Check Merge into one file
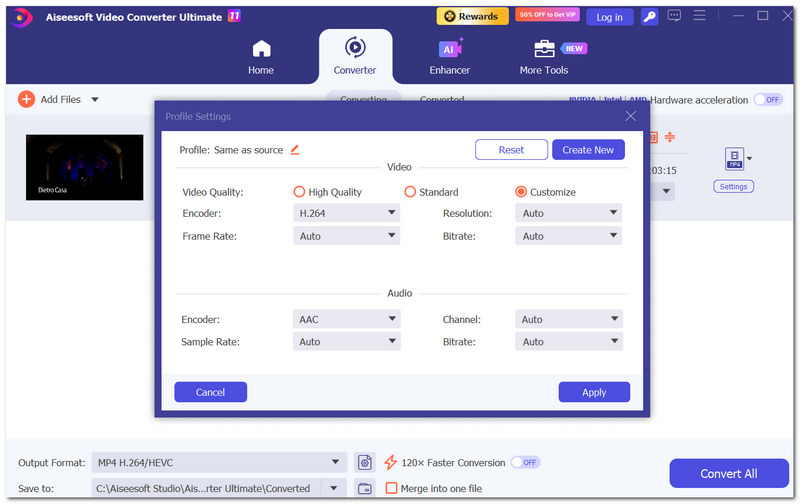 coord(391,488)
